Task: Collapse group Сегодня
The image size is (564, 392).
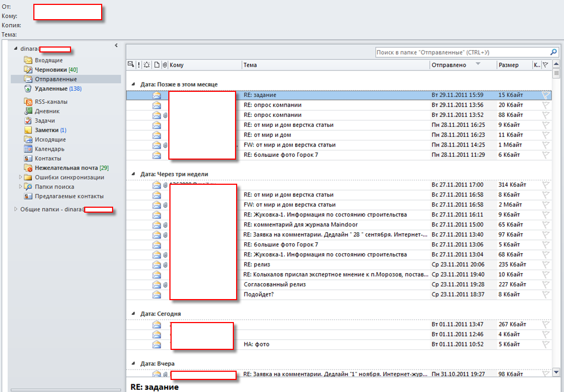Action: (133, 313)
